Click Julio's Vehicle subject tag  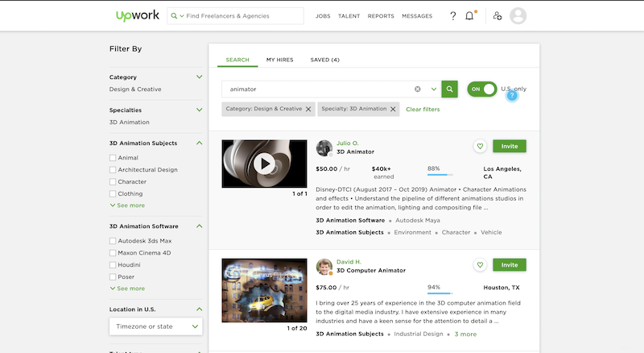pyautogui.click(x=491, y=232)
